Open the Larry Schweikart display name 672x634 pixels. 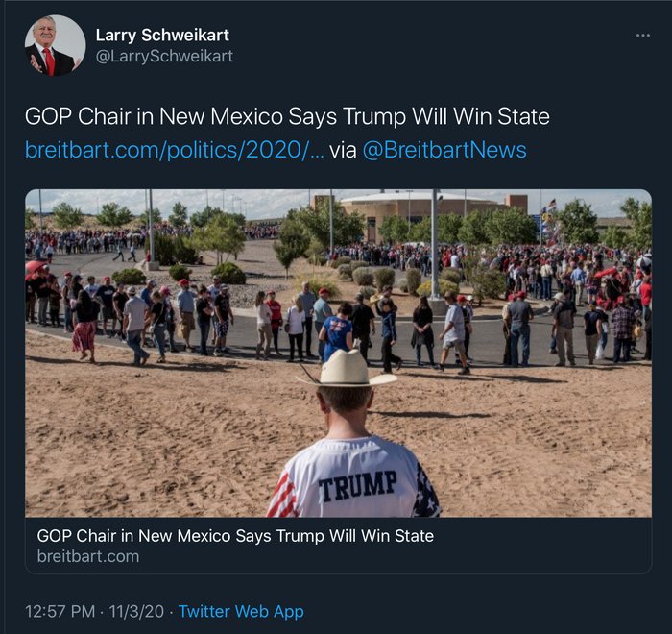(162, 36)
